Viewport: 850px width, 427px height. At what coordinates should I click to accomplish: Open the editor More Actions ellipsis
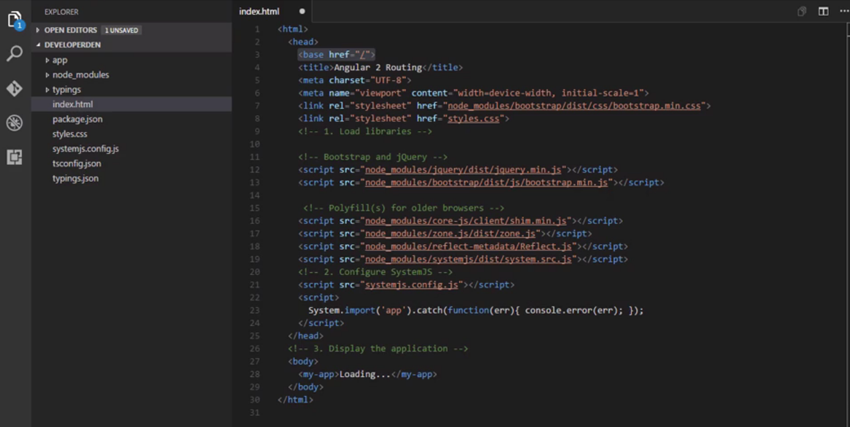click(x=843, y=11)
